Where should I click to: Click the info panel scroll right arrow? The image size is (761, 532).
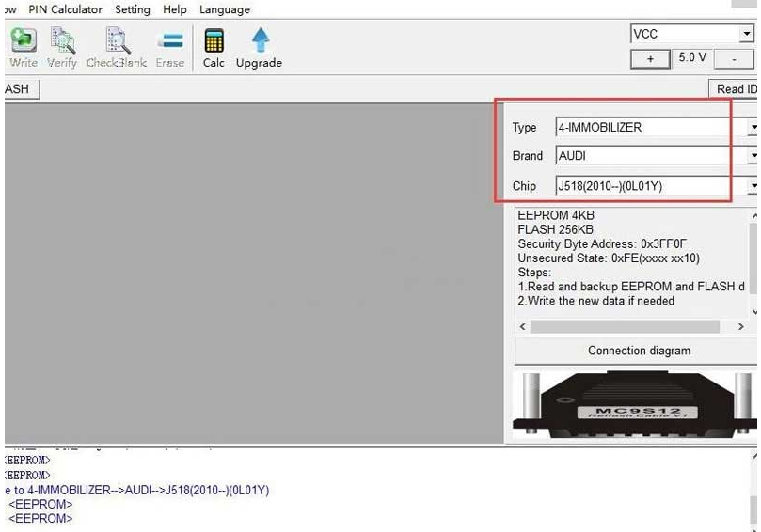(741, 327)
